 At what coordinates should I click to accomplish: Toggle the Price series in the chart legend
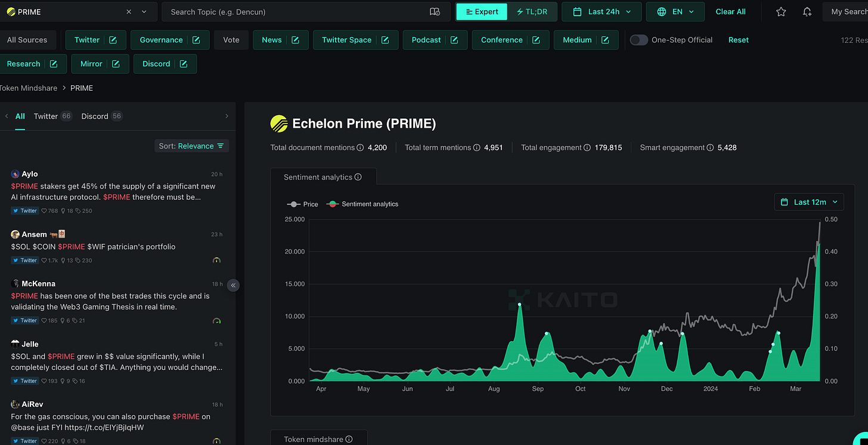click(x=302, y=204)
